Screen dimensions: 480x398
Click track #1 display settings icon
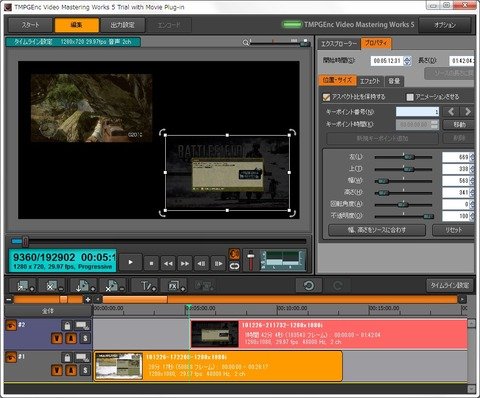82,357
